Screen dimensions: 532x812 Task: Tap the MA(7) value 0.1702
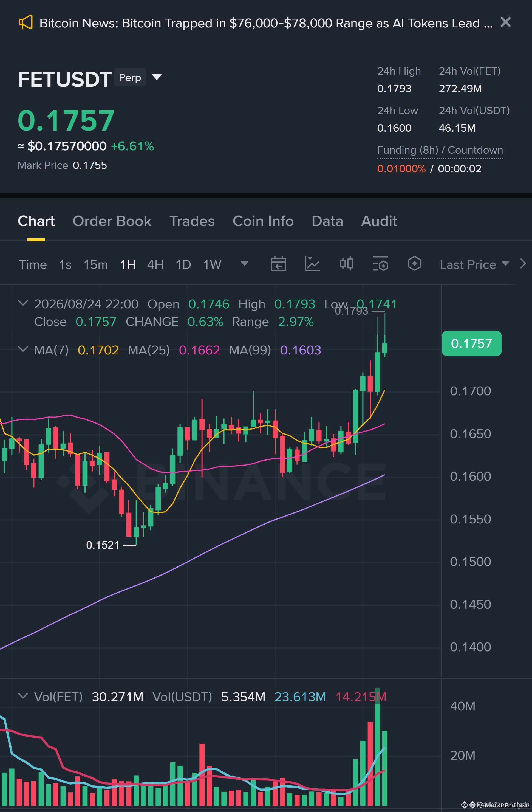pyautogui.click(x=98, y=350)
